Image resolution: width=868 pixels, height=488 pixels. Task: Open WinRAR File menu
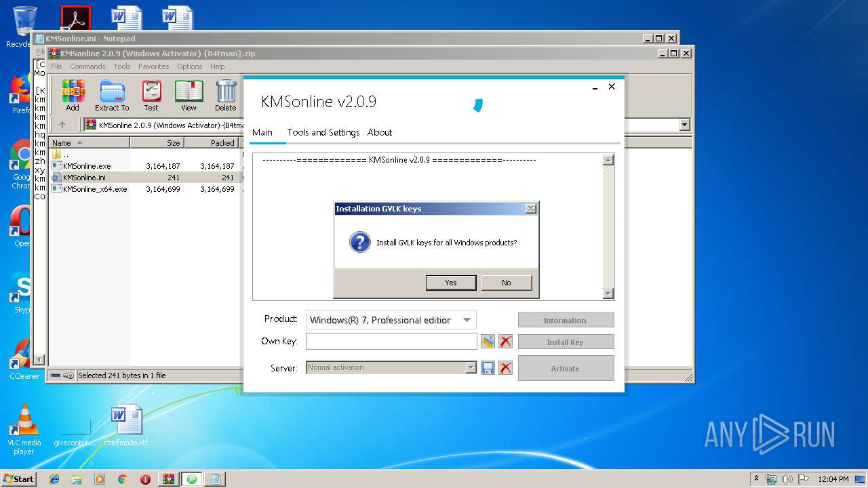[56, 66]
